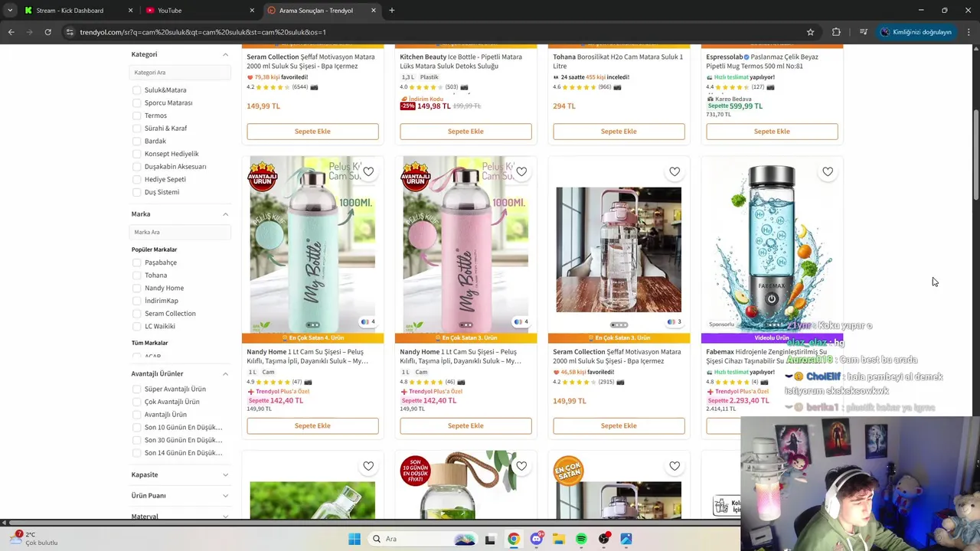
Task: Collapse the Marka filter section
Action: pos(225,214)
